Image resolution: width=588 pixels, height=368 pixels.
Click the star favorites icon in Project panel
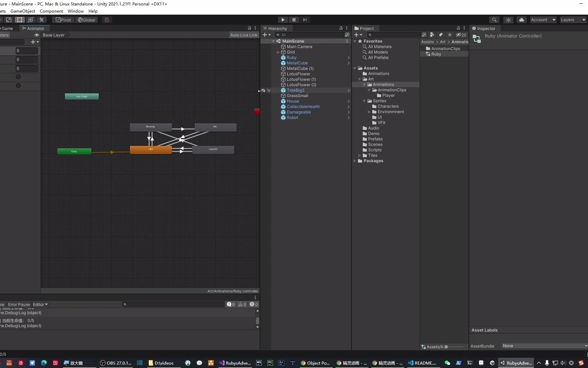pos(450,35)
